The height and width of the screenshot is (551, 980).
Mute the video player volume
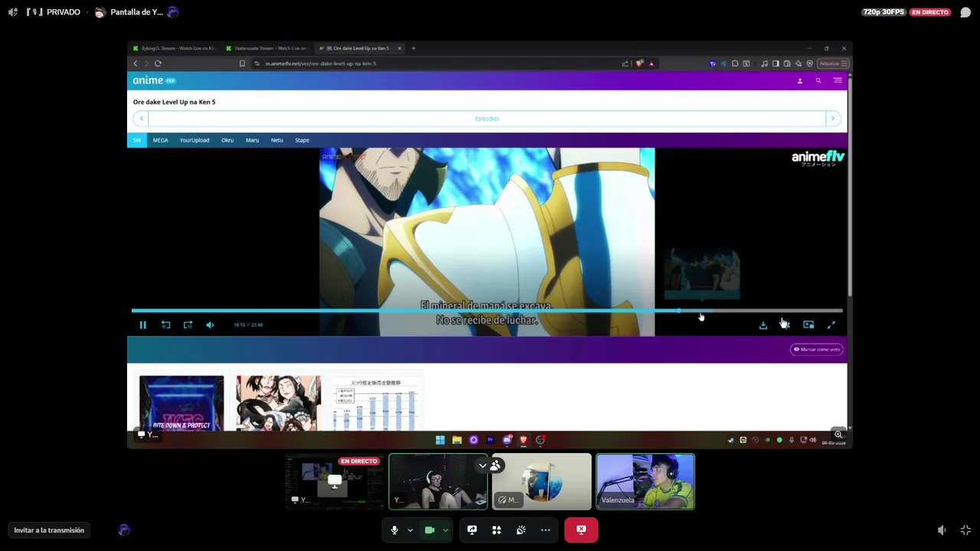coord(210,324)
